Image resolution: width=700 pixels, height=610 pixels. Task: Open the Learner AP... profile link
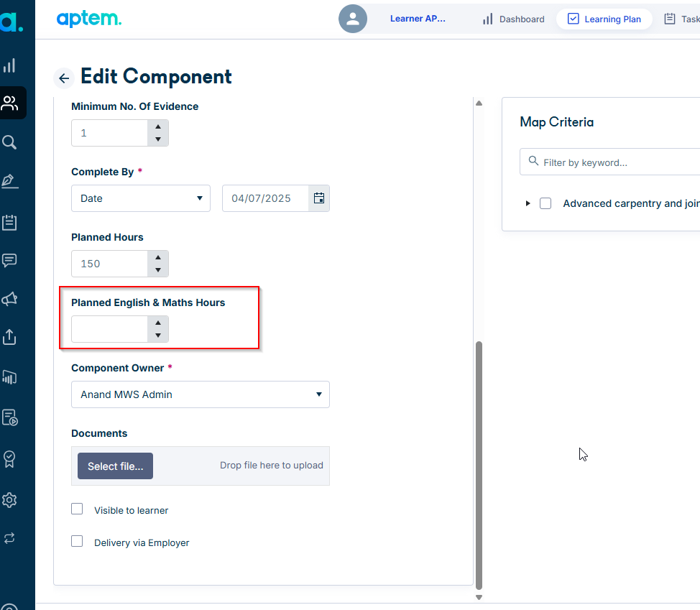tap(418, 19)
